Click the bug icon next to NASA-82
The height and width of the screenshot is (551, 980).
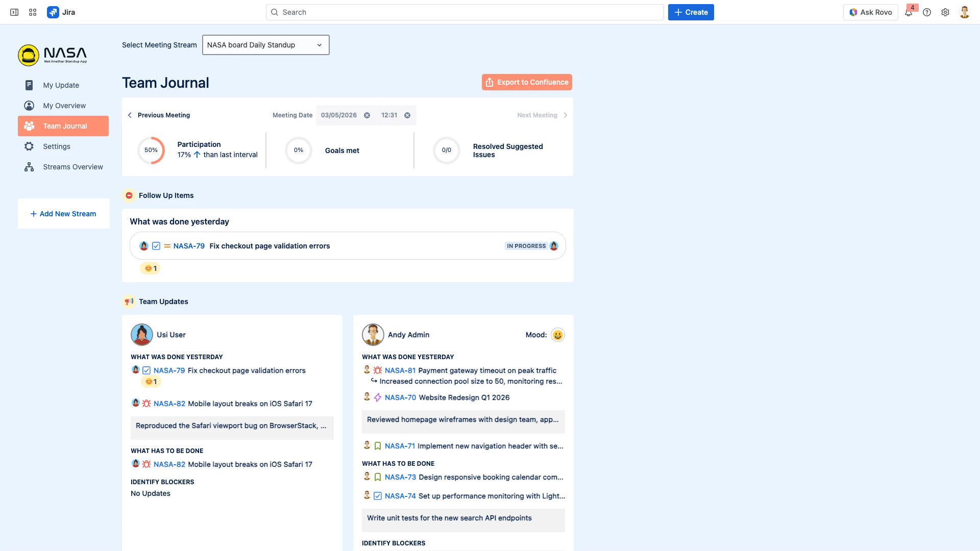146,403
